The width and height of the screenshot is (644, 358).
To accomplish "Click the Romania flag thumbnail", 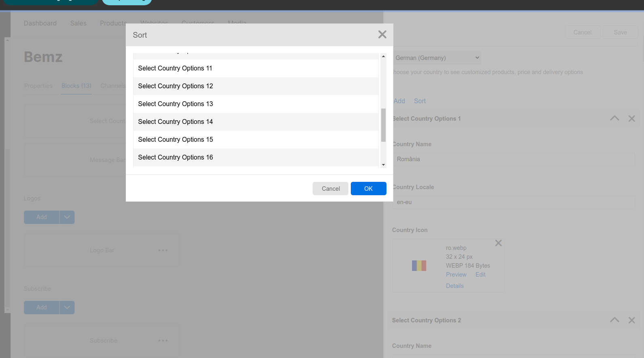I will pyautogui.click(x=419, y=266).
